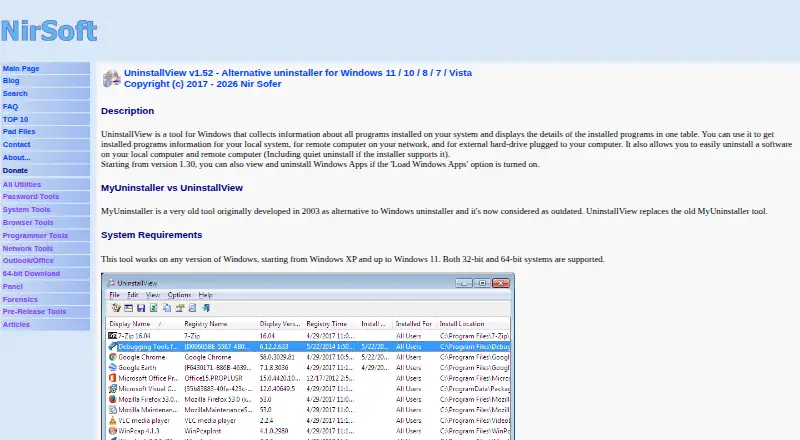Click the floppy-disk Save icon in the UninstallView screenshot
Viewport: 800px width, 440px height.
point(141,308)
